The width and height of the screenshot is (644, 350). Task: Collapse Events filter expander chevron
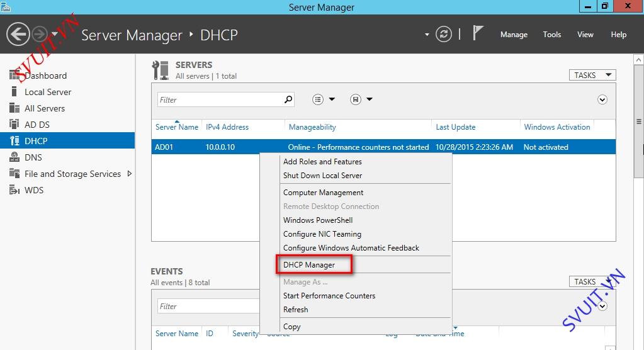click(602, 306)
